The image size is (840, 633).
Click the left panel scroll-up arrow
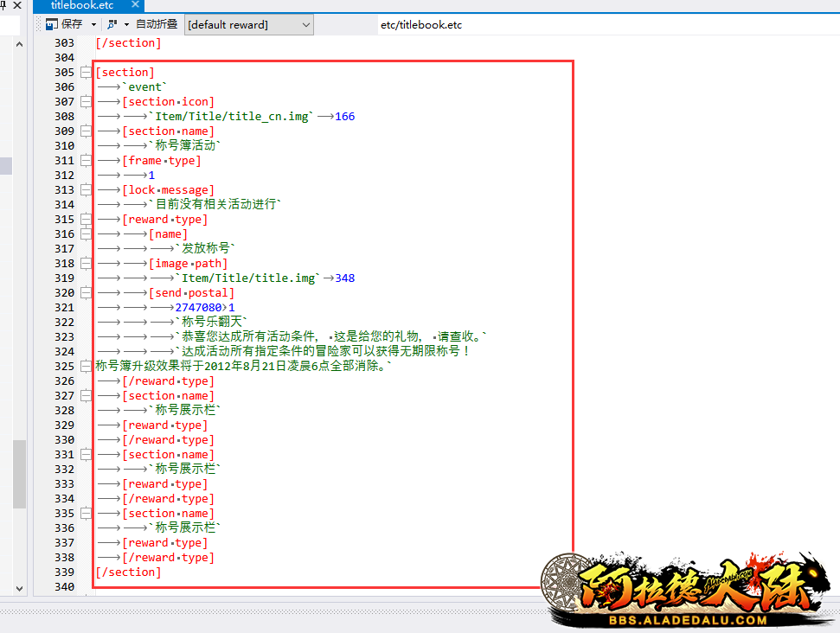coord(19,45)
